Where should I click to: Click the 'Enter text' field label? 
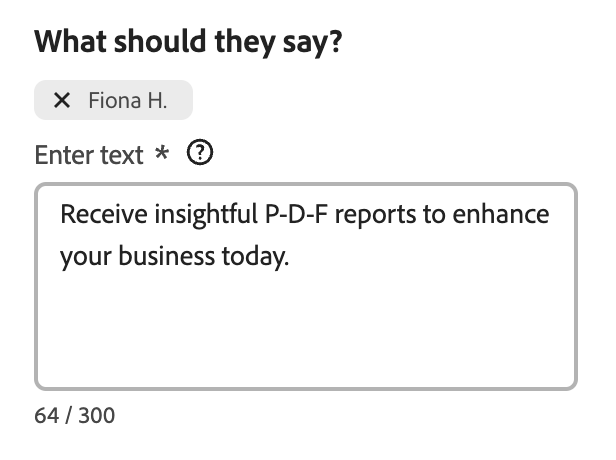point(89,155)
